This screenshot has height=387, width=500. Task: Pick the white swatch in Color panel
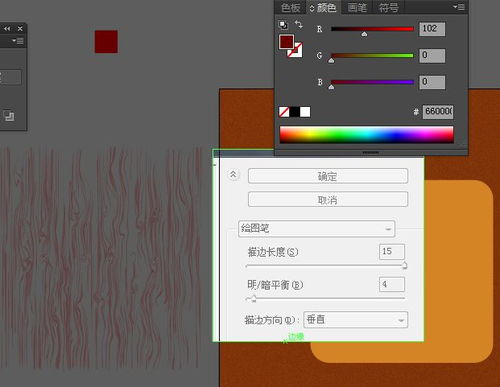click(305, 112)
